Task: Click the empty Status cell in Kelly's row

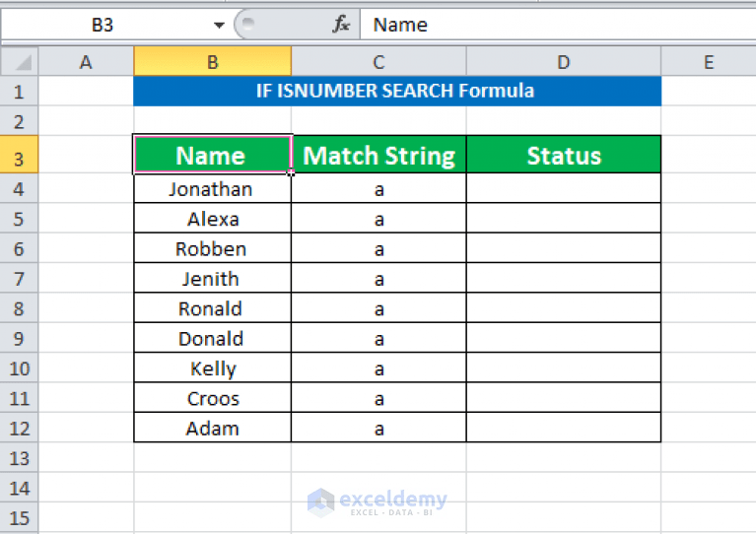Action: coord(564,367)
